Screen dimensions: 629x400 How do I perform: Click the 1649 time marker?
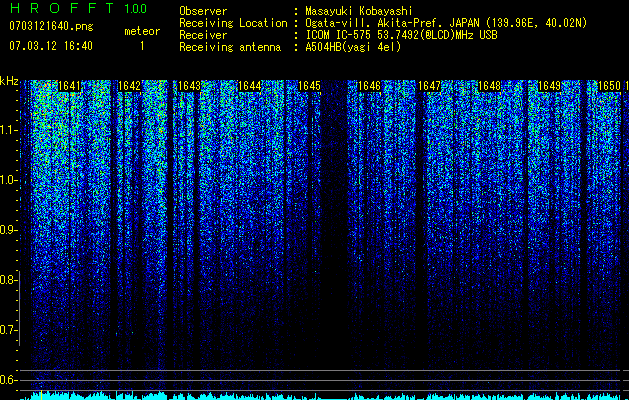[x=549, y=86]
